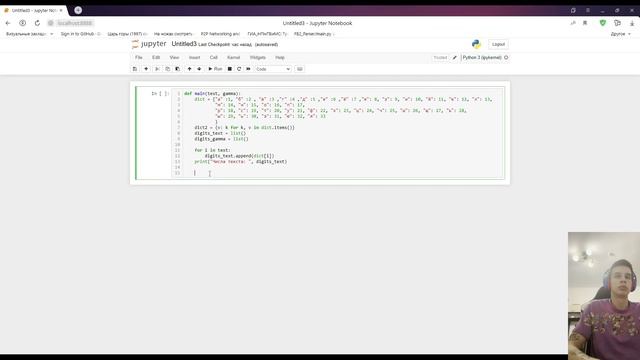
Task: Click the def main(text, gamma) code line
Action: (x=212, y=93)
